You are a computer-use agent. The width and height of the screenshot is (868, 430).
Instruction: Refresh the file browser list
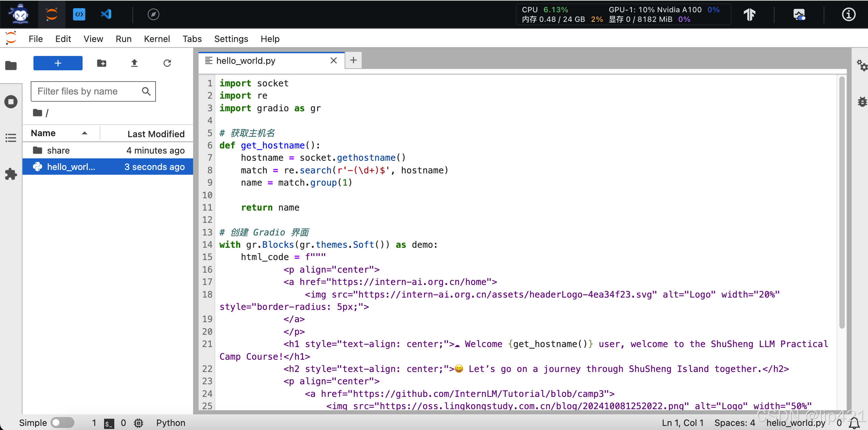167,63
